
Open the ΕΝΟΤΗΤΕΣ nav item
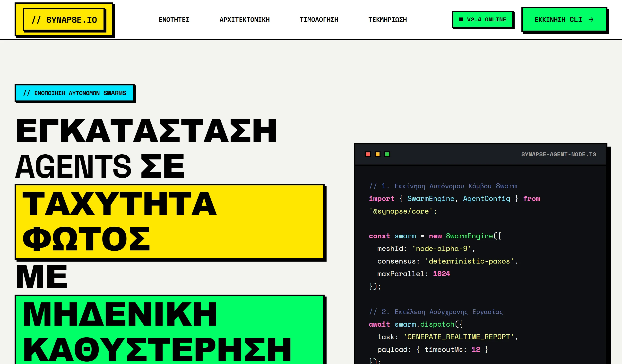(174, 20)
